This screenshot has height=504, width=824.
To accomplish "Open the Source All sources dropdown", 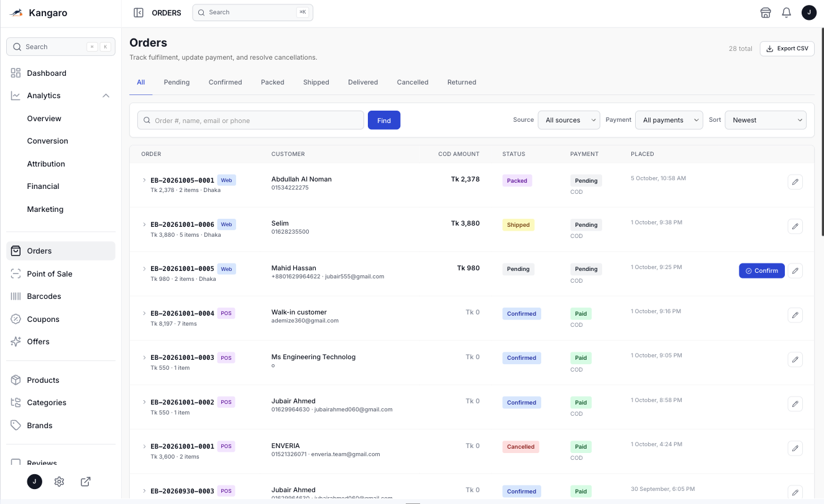I will (569, 120).
